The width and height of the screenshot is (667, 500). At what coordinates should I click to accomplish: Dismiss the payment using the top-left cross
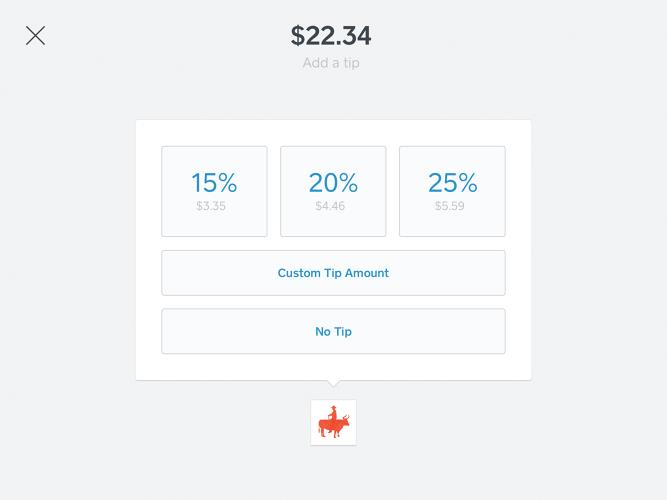[x=35, y=36]
